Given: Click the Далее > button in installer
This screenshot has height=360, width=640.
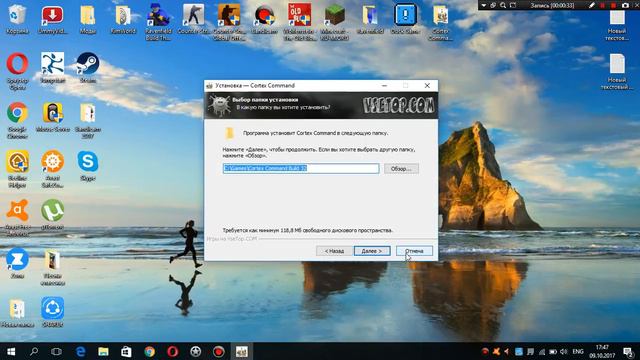Looking at the screenshot, I should (x=372, y=251).
